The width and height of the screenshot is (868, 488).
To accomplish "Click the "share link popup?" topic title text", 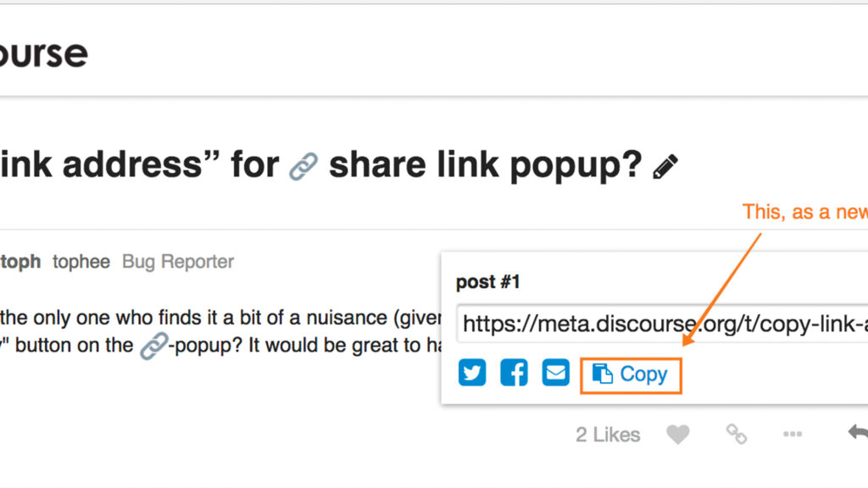I will click(x=486, y=165).
